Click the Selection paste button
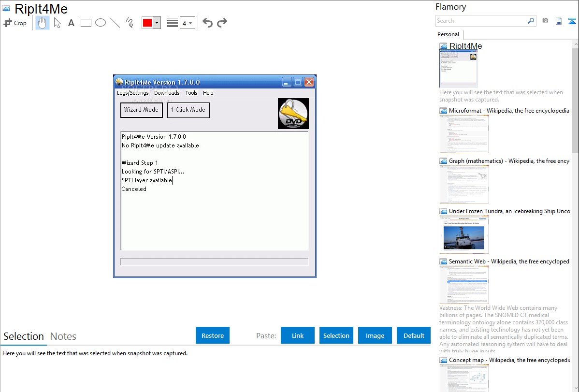Screen dimensions: 579x392 pyautogui.click(x=336, y=335)
